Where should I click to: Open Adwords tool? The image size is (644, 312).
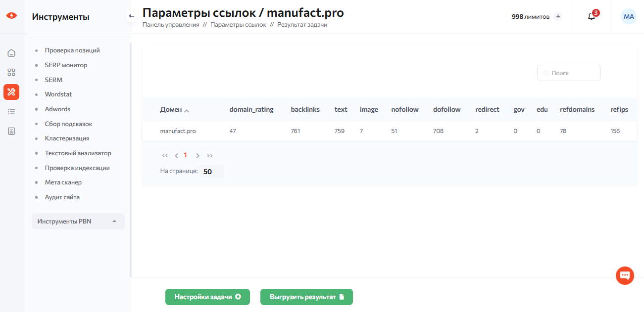pyautogui.click(x=57, y=109)
